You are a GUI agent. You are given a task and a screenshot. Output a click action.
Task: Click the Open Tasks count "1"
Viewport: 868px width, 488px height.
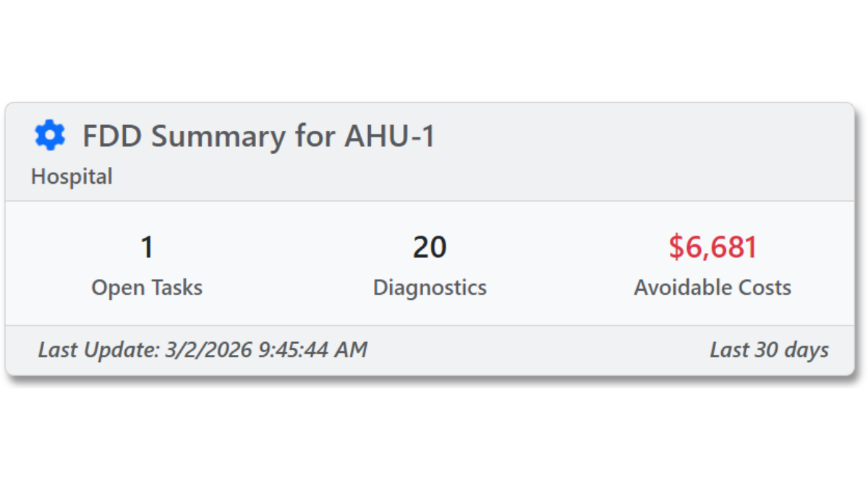click(147, 247)
